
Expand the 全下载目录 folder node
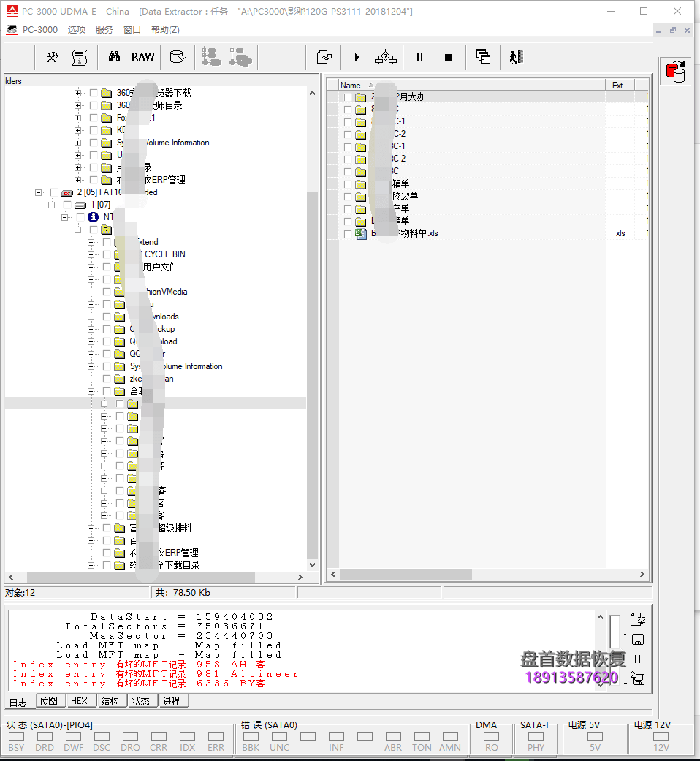(91, 565)
